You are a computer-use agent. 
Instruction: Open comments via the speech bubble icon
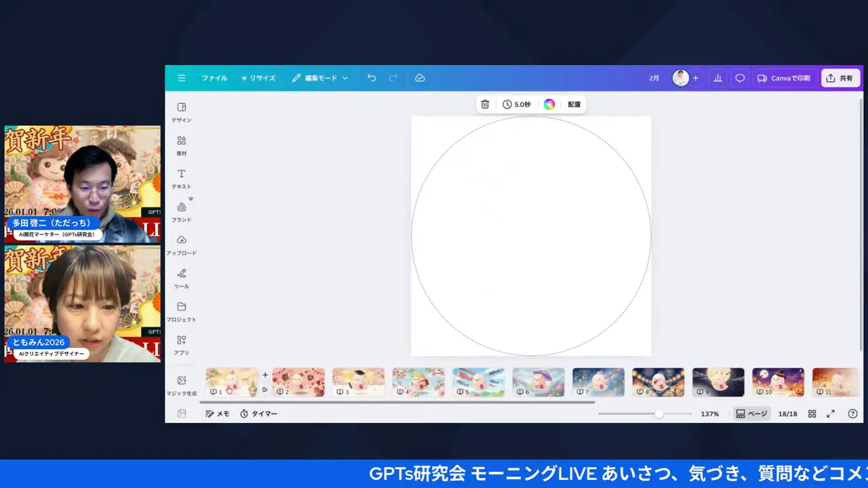740,78
